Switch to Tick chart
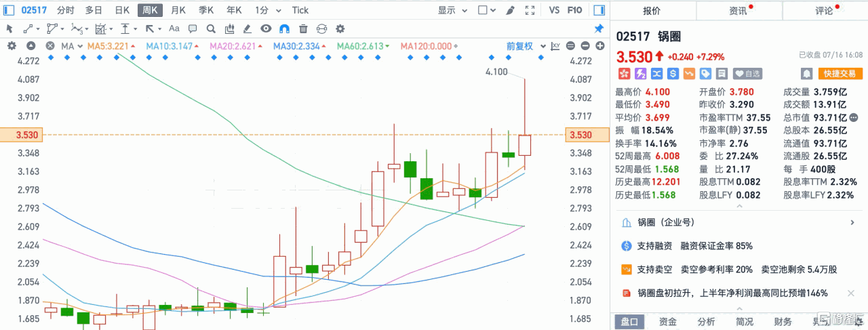Screen dimensions: 868x330 click(x=300, y=10)
